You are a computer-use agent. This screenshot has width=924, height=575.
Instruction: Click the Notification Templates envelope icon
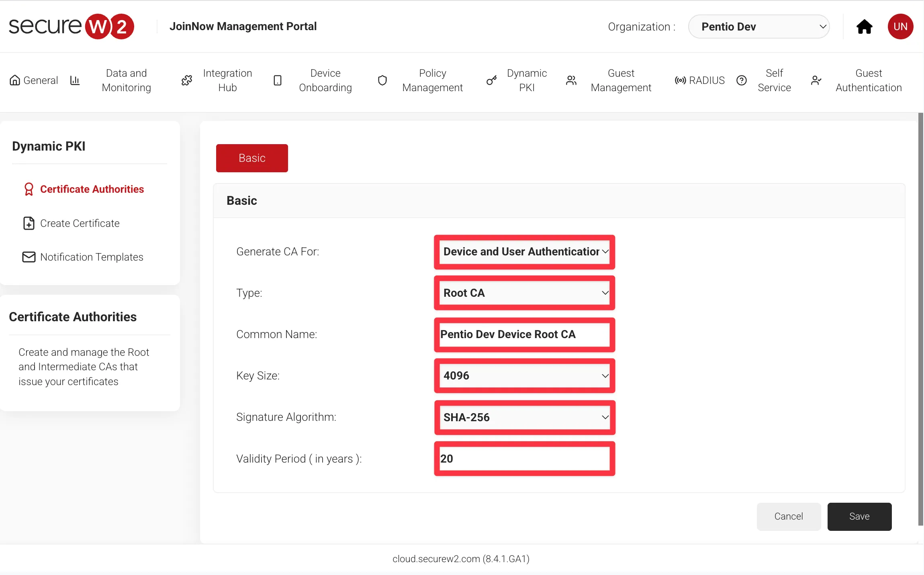coord(29,257)
